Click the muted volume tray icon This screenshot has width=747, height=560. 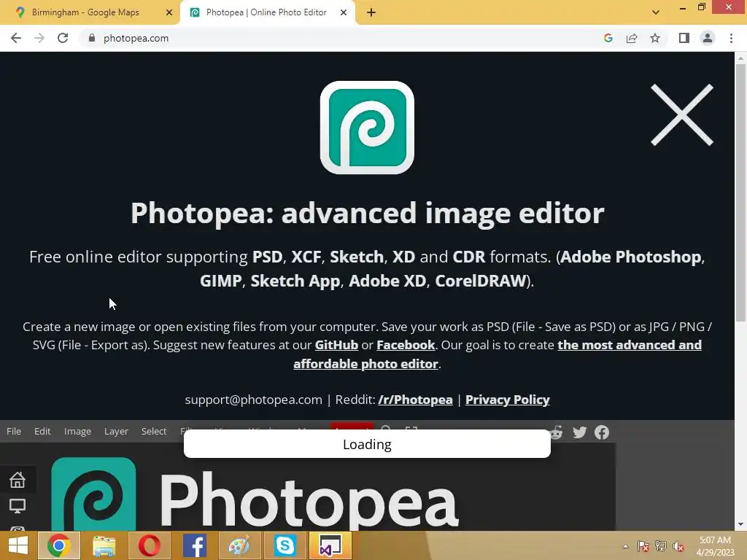pyautogui.click(x=678, y=546)
